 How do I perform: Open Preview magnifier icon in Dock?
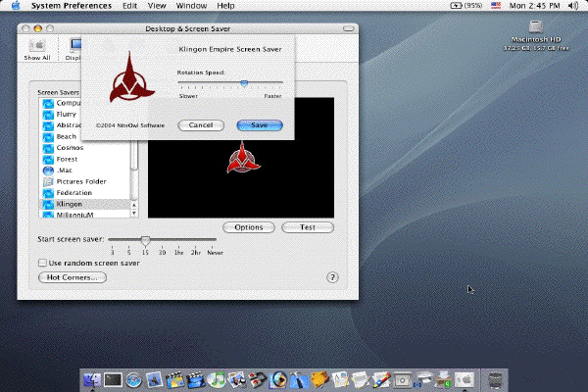[278, 380]
